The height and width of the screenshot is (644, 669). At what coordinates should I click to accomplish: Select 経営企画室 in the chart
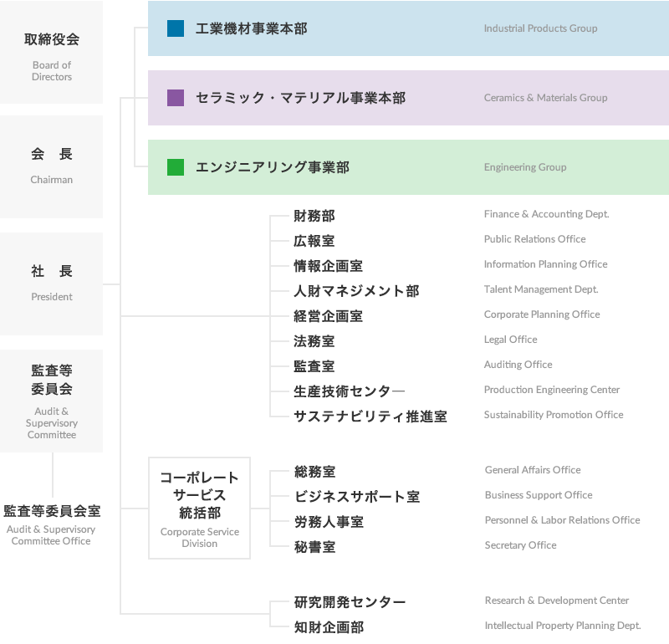[328, 316]
